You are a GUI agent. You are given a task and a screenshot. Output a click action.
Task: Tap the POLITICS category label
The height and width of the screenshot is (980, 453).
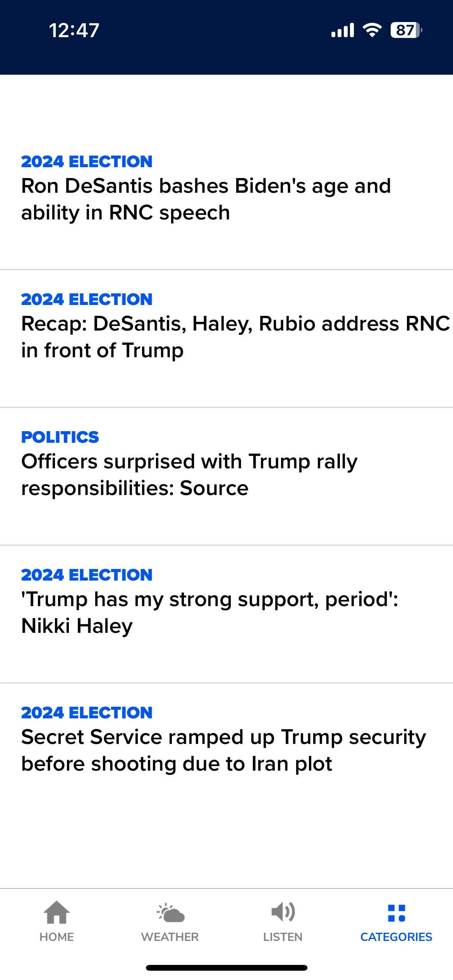pyautogui.click(x=60, y=437)
